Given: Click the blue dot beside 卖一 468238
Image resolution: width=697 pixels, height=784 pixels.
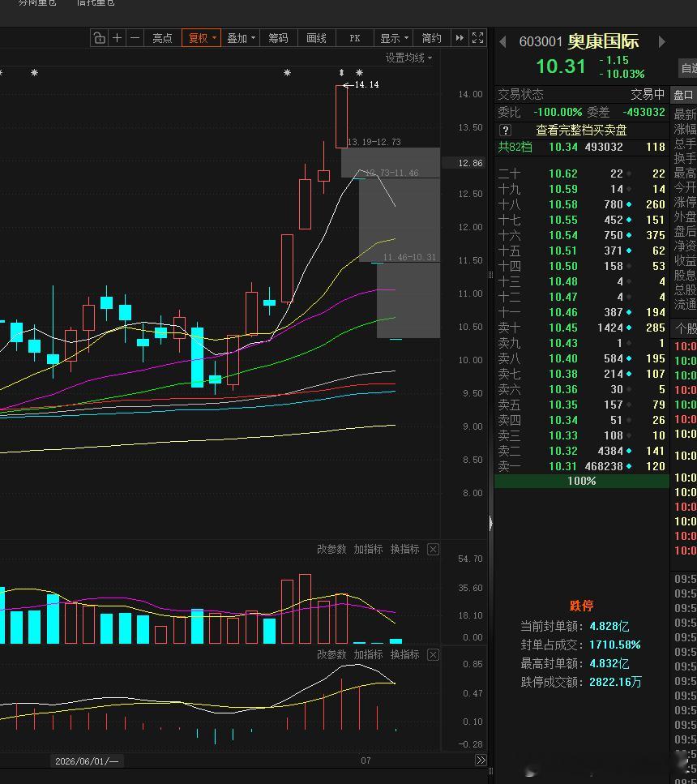Looking at the screenshot, I should [x=628, y=466].
